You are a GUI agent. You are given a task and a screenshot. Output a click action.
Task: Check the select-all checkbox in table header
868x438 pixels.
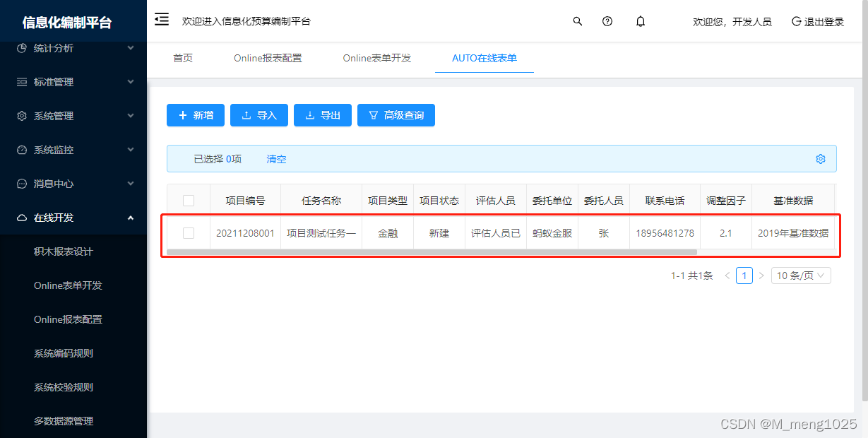(189, 200)
